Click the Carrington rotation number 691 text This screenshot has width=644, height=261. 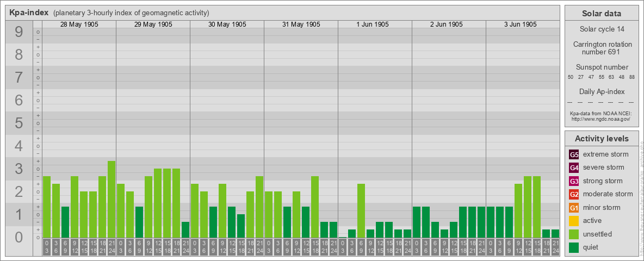[x=602, y=48]
